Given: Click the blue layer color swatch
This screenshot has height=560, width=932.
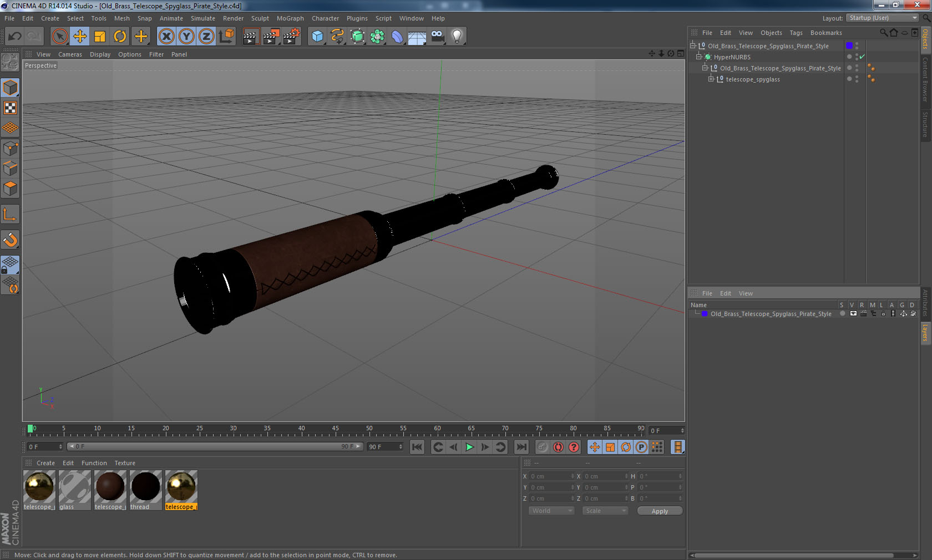Looking at the screenshot, I should [705, 314].
